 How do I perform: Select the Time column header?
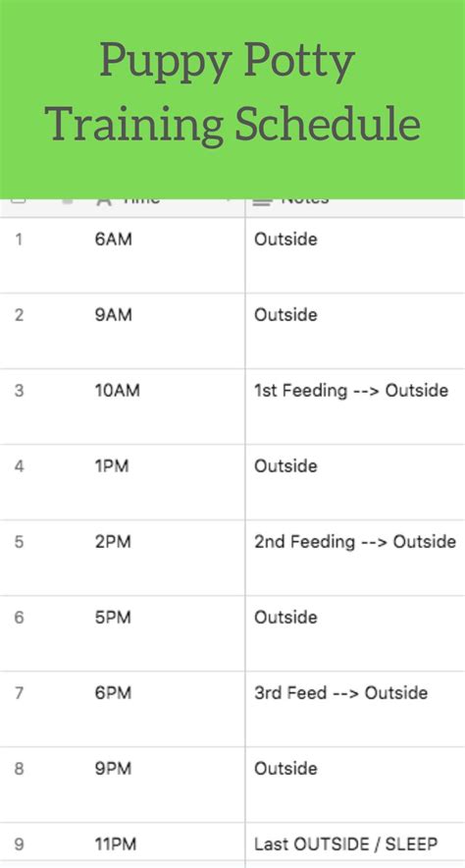pyautogui.click(x=167, y=207)
